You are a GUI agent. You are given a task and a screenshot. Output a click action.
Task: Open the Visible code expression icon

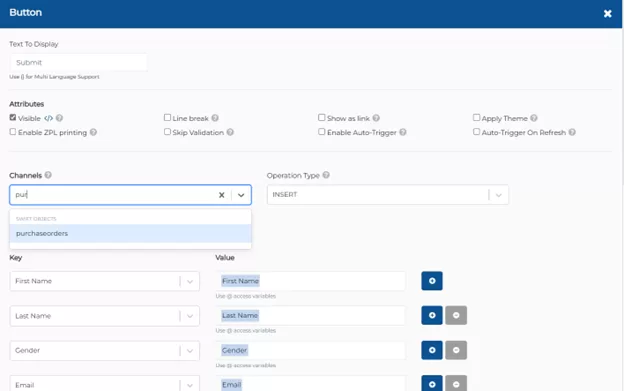tap(48, 118)
